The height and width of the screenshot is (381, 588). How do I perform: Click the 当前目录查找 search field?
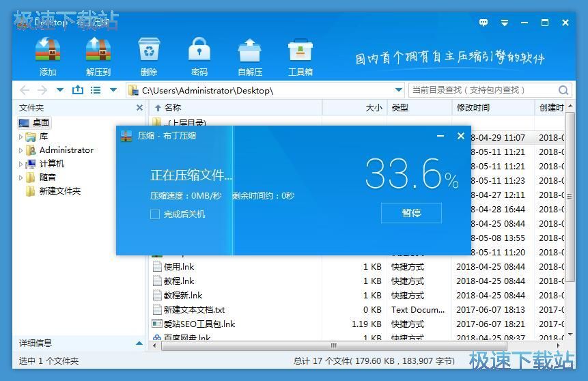[x=483, y=90]
